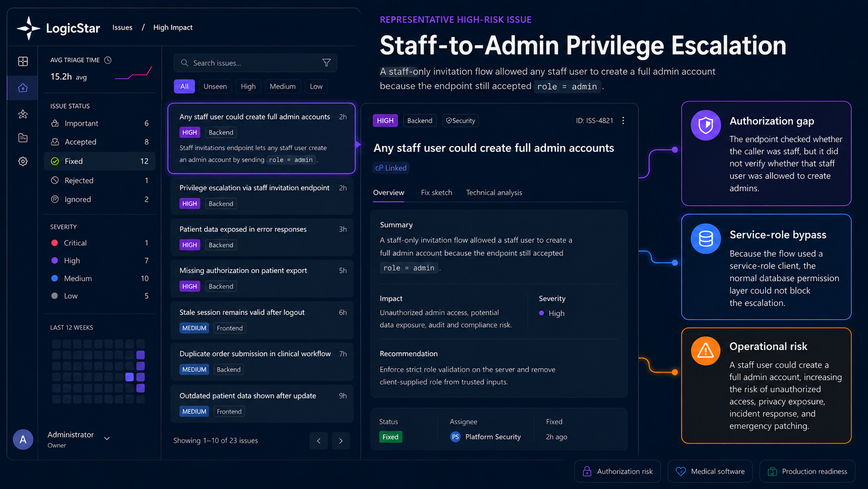Click the search magnifier icon
The width and height of the screenshot is (868, 489).
(x=184, y=63)
